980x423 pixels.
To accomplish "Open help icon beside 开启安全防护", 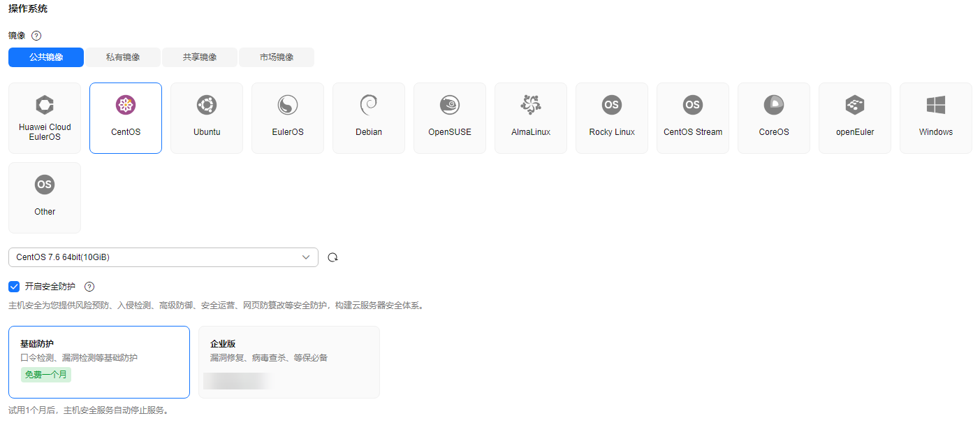I will pyautogui.click(x=89, y=287).
